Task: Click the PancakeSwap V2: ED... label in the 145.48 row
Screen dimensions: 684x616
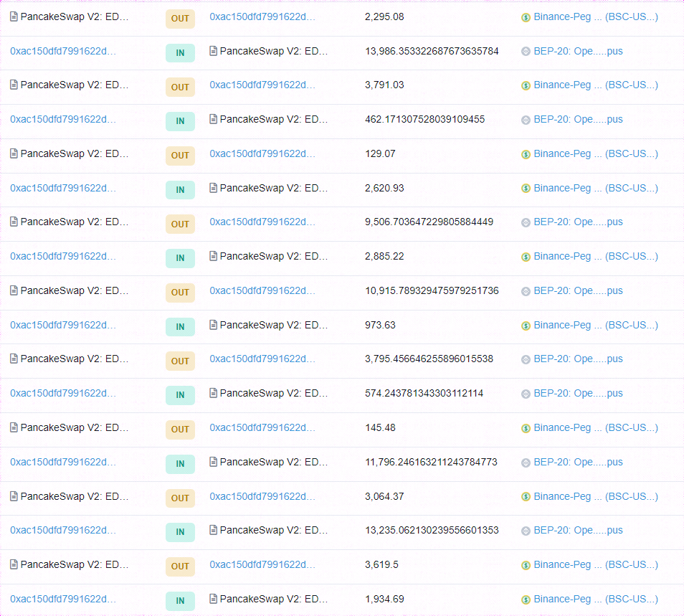Action: coord(74,427)
